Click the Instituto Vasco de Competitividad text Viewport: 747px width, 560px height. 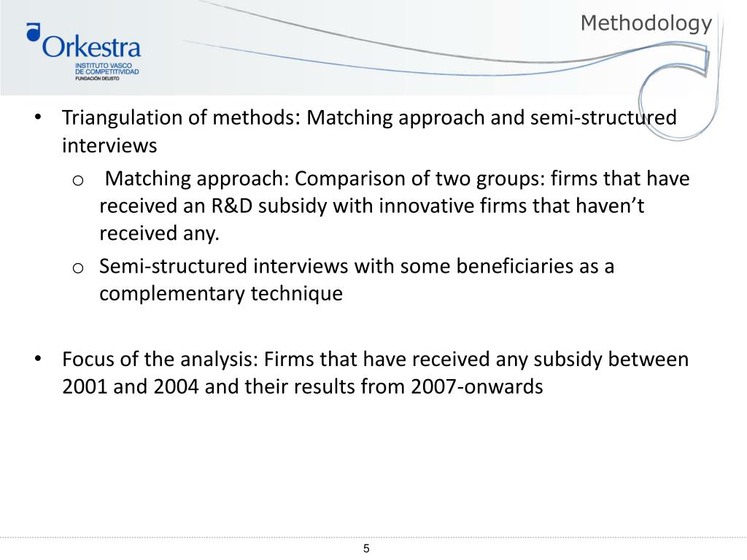pyautogui.click(x=107, y=69)
